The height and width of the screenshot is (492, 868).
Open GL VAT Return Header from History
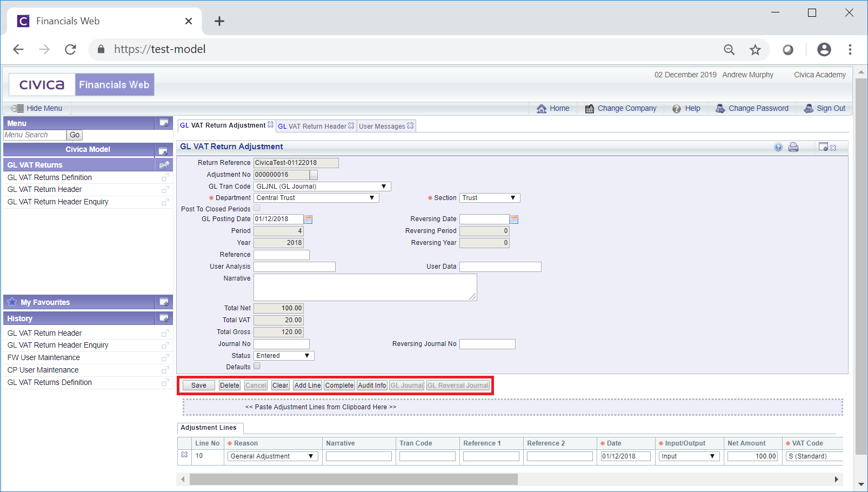(45, 333)
